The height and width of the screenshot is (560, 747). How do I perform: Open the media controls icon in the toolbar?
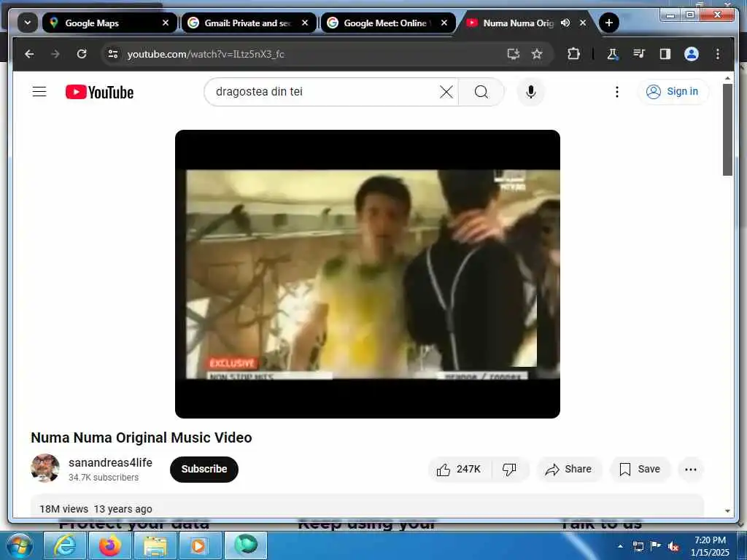pyautogui.click(x=639, y=54)
